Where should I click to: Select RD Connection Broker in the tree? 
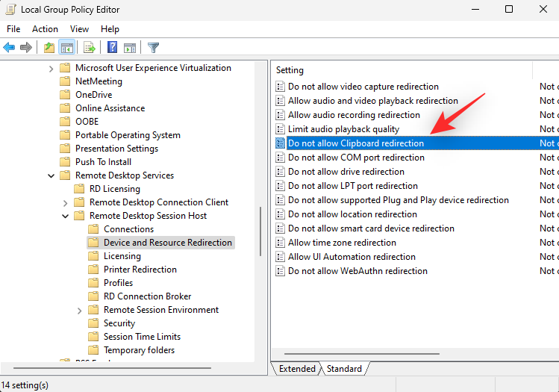pos(147,296)
